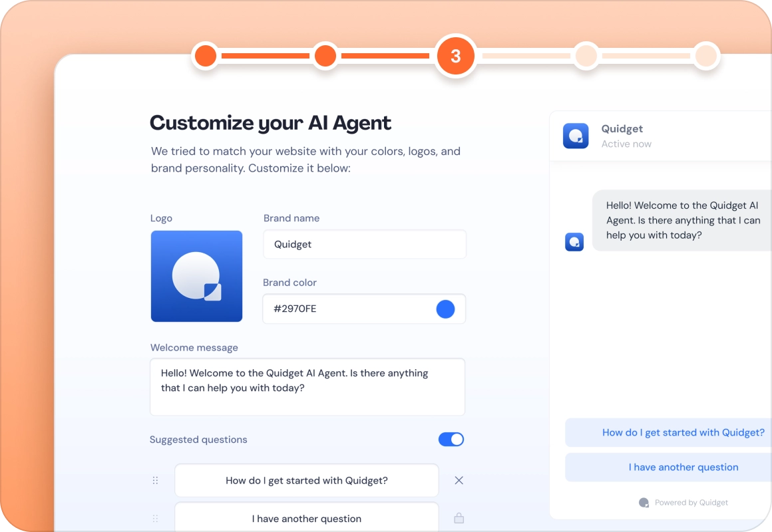Click the drag handle of the first suggested question
772x532 pixels.
(x=155, y=480)
